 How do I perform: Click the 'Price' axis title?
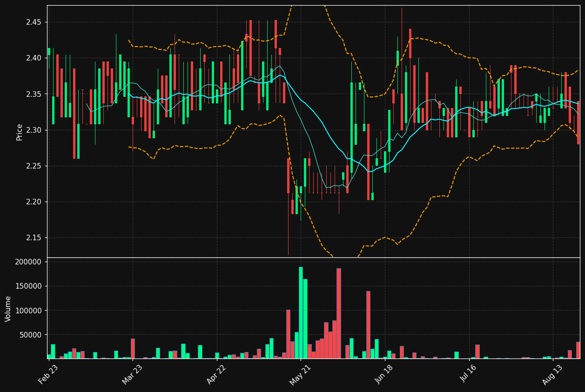[x=20, y=132]
